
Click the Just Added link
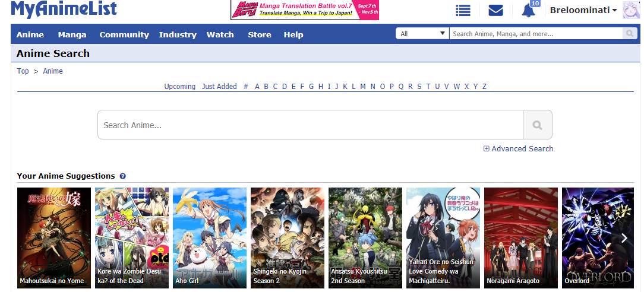pos(219,87)
